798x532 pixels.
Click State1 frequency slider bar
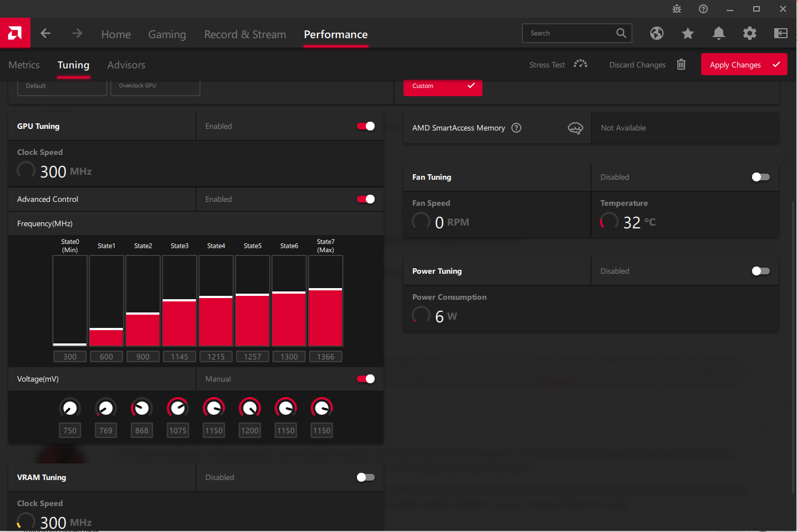[x=106, y=301]
